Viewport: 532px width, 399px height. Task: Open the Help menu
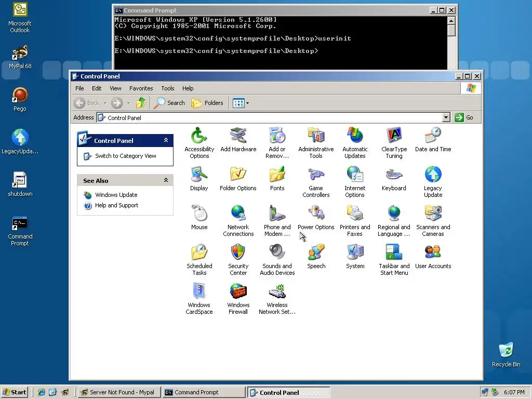tap(188, 88)
